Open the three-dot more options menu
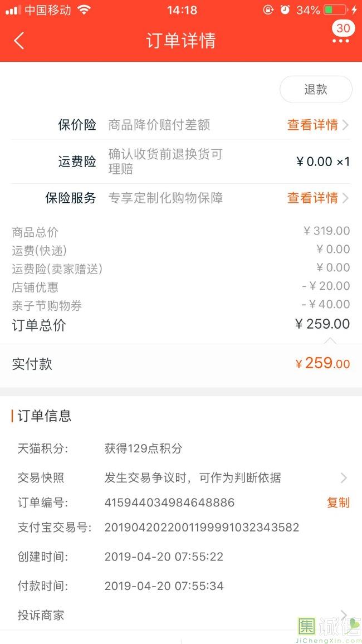 pos(340,41)
